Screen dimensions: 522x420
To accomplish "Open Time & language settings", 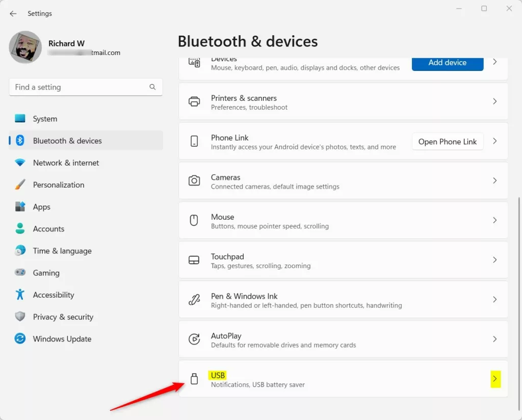I will (86, 251).
